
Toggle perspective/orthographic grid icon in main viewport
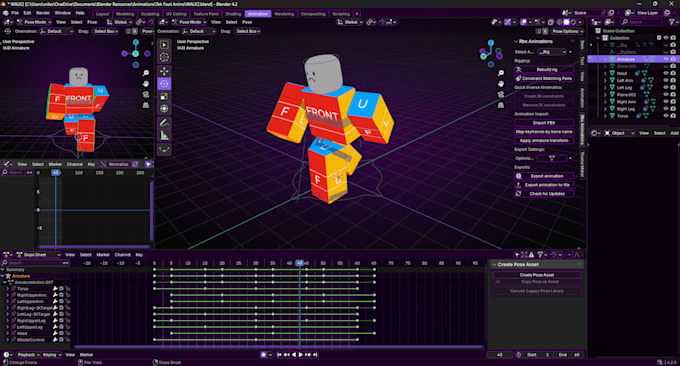click(x=501, y=105)
